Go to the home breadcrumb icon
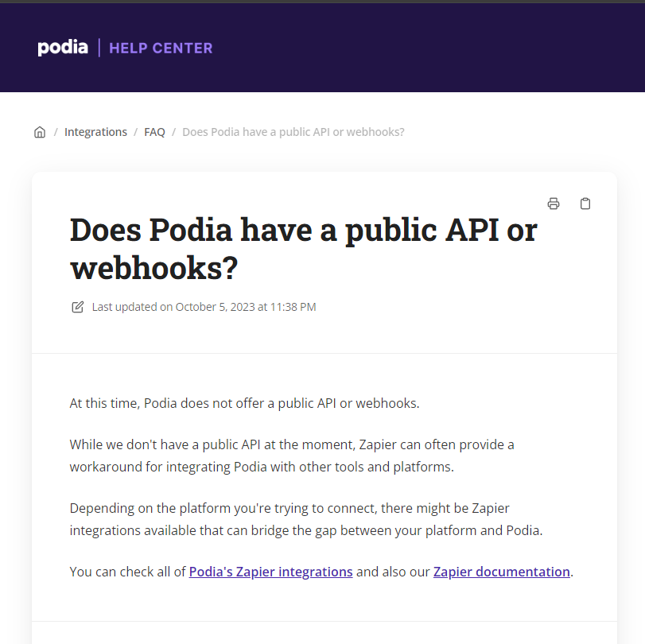The image size is (645, 644). point(40,132)
